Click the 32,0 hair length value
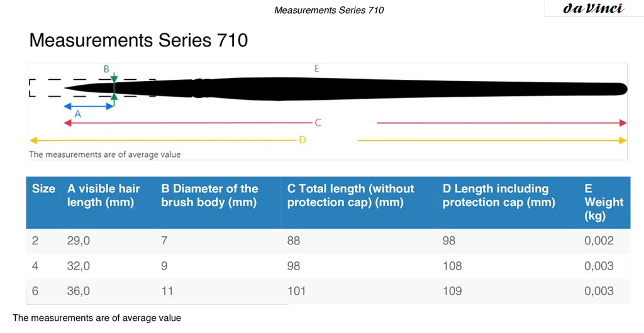Viewport: 644px width, 333px height. point(78,266)
